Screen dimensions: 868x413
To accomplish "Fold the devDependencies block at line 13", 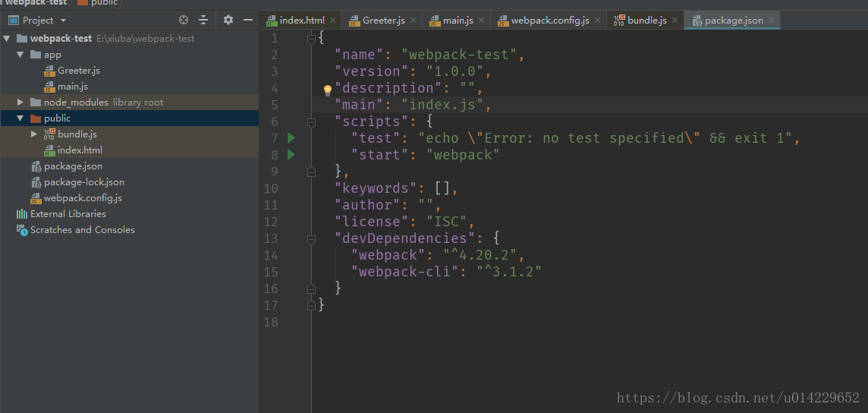I will 311,238.
